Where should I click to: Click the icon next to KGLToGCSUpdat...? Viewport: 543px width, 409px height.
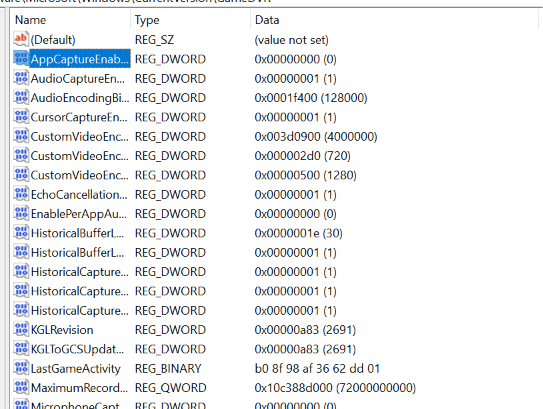click(21, 349)
